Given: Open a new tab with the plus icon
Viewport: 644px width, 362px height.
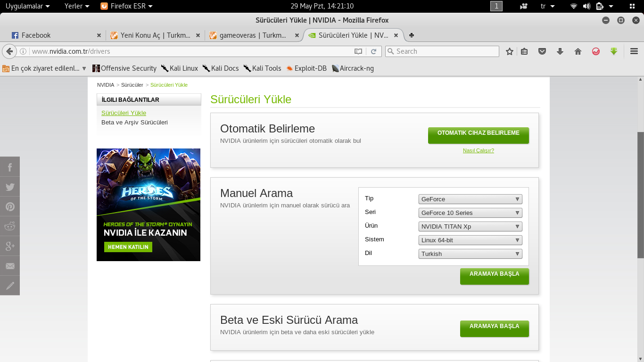Looking at the screenshot, I should [x=412, y=35].
